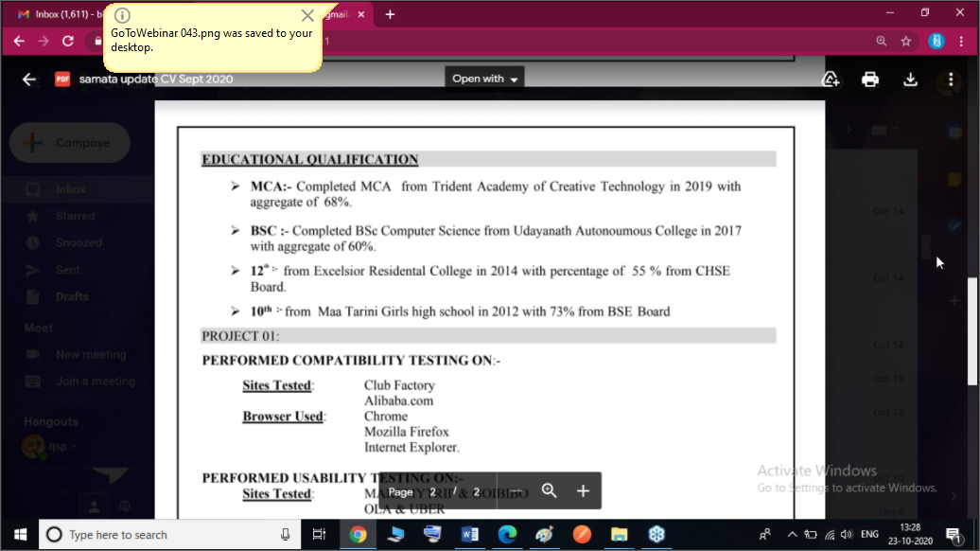980x551 pixels.
Task: Reload the page in Chrome
Action: click(x=68, y=42)
